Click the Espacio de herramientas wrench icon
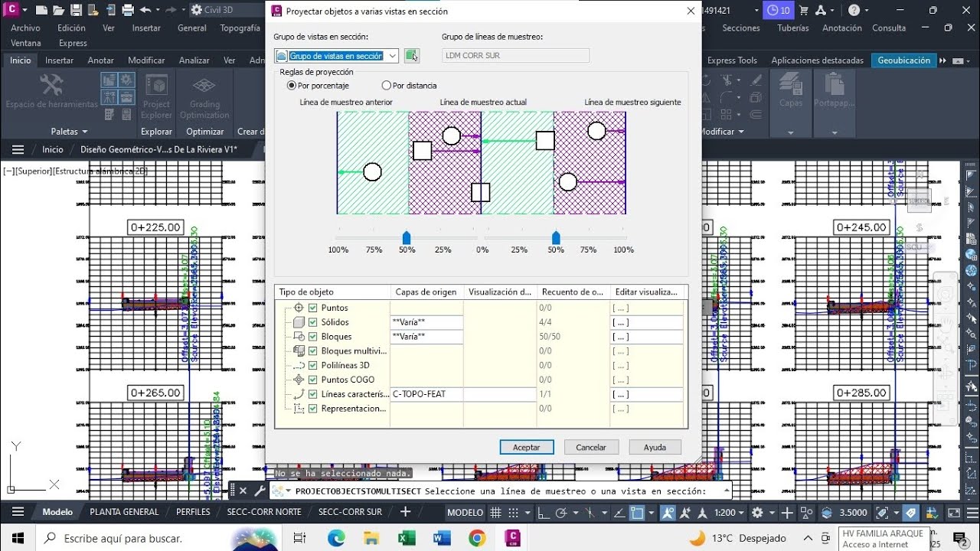This screenshot has height=551, width=980. click(x=51, y=84)
